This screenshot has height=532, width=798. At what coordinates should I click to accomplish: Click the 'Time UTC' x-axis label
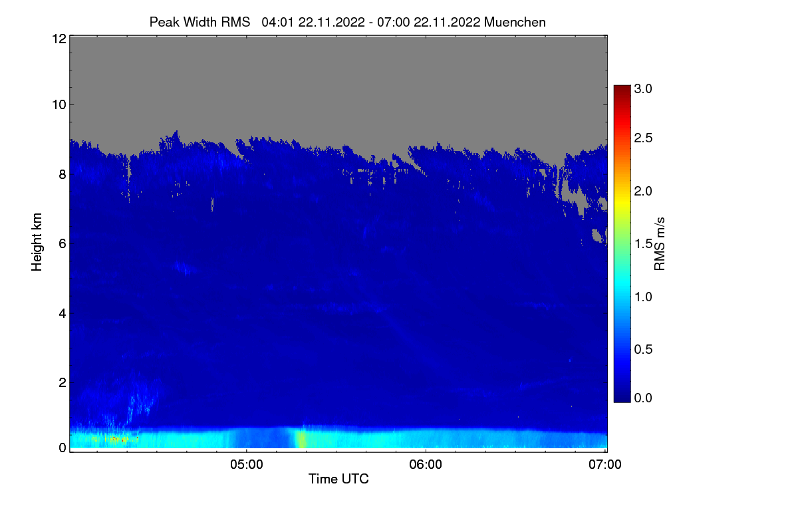338,479
